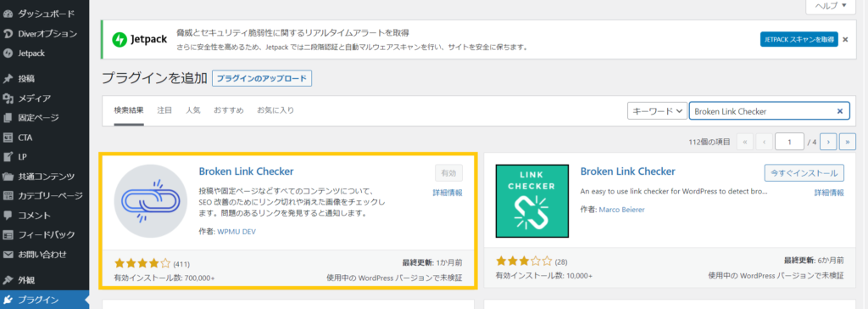Click the コメント speech bubble icon
The height and width of the screenshot is (309, 868).
pyautogui.click(x=8, y=216)
